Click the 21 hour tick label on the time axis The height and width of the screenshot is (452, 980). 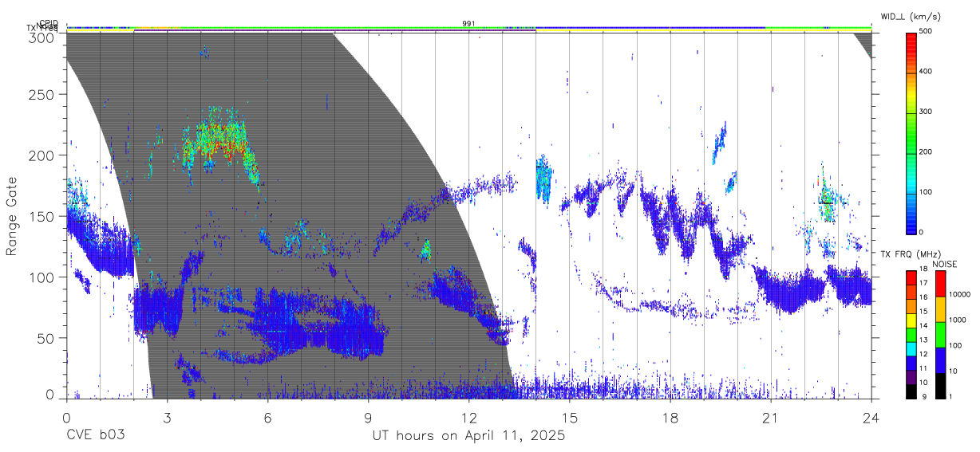(x=771, y=417)
